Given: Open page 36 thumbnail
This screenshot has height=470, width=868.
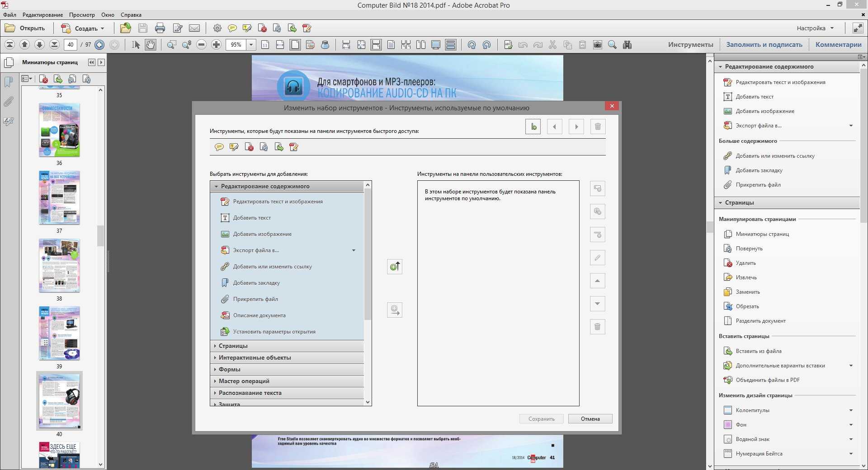Looking at the screenshot, I should pos(59,130).
